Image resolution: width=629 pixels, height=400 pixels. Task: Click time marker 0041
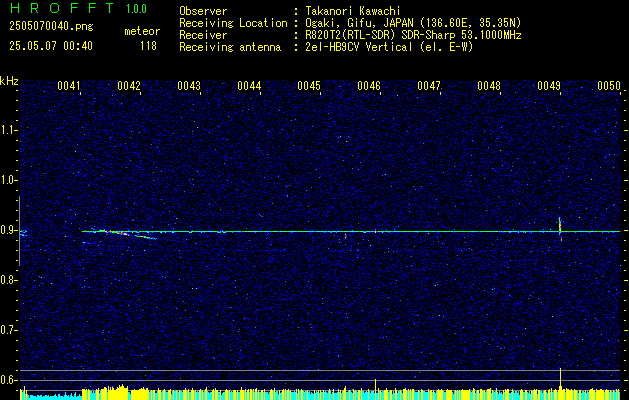click(69, 86)
